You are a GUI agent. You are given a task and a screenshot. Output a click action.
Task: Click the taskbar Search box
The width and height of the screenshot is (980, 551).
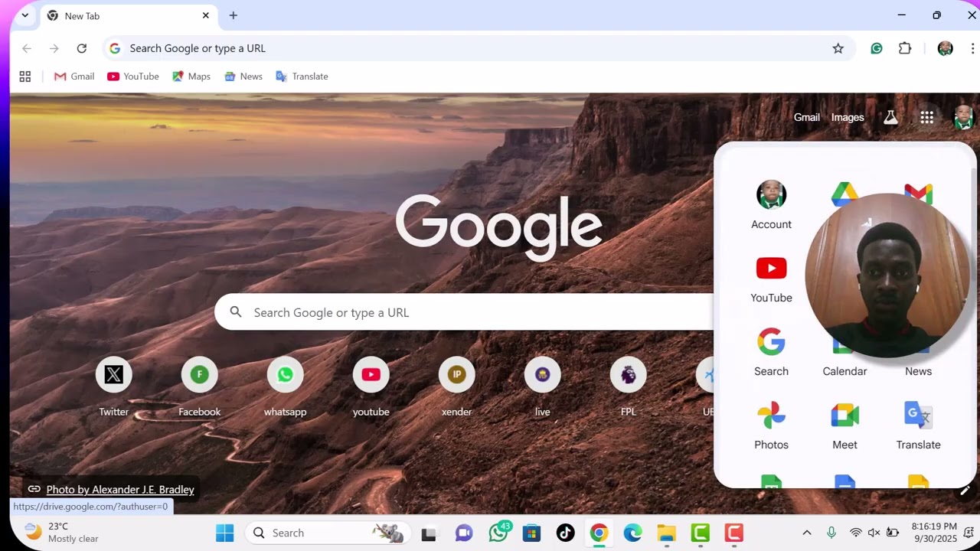point(328,533)
